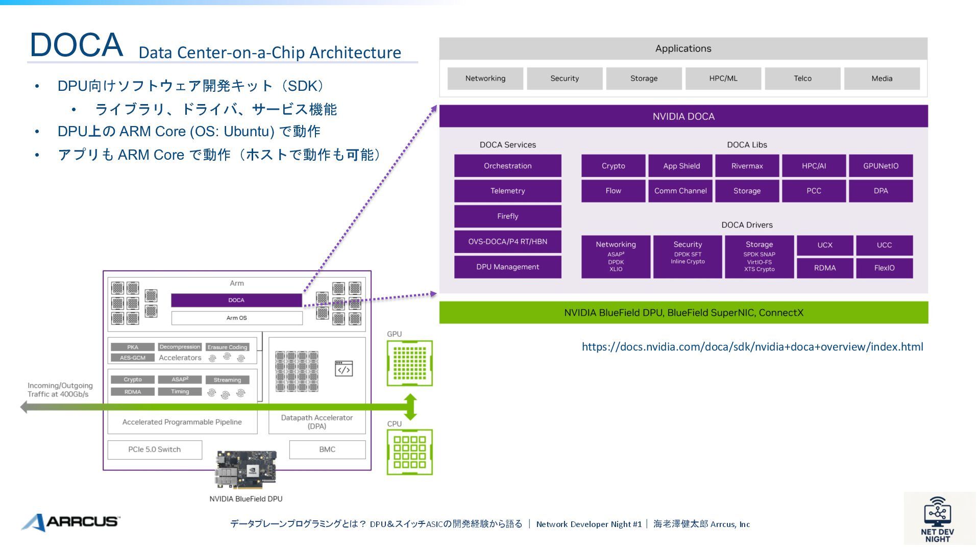Screen dimensions: 980x551
Task: Click the NET DEV NIGHT logo
Action: click(x=938, y=520)
